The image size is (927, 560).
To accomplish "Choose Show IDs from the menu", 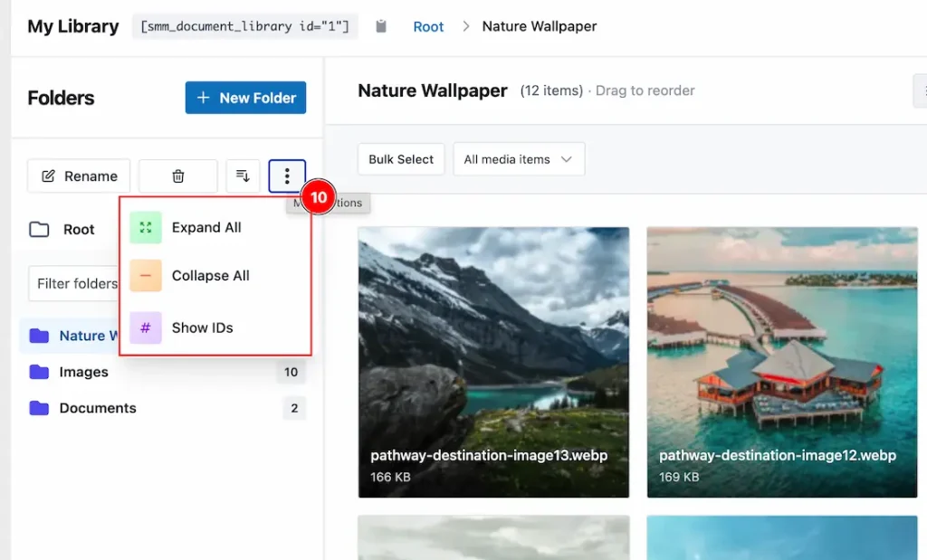I will (215, 327).
